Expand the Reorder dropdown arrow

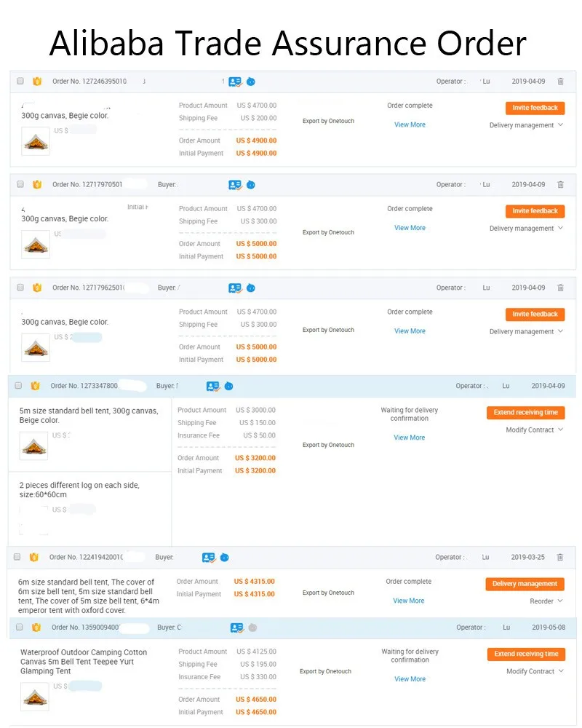tap(559, 601)
